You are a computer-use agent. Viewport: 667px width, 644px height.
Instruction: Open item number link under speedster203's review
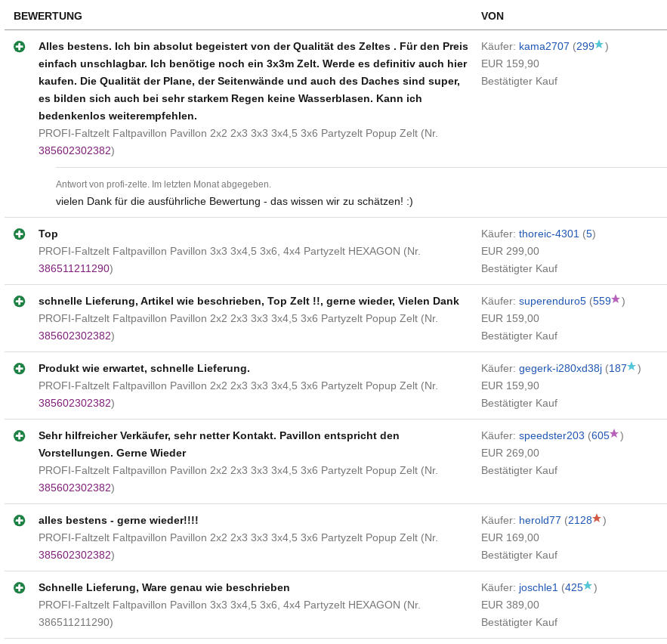click(75, 488)
